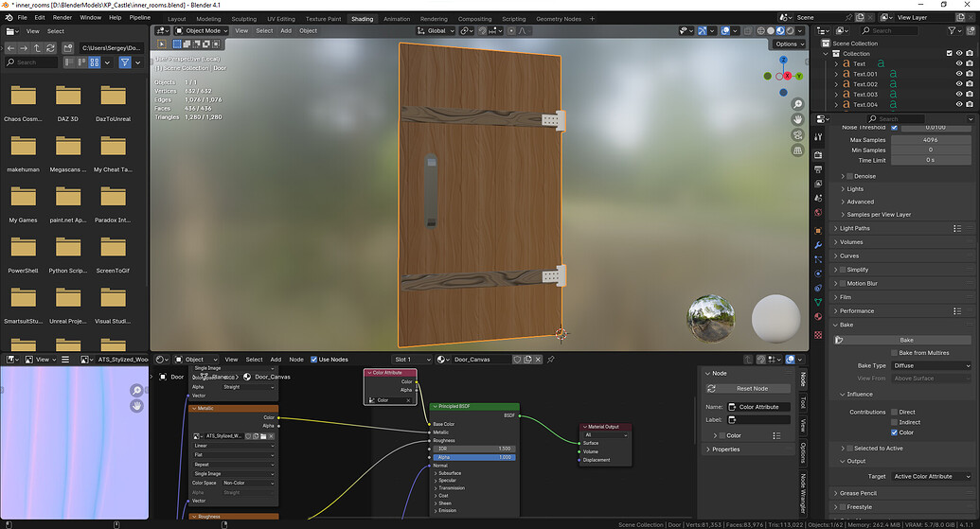Select solid viewport shading mode
Image resolution: width=980 pixels, height=529 pixels.
tap(771, 30)
